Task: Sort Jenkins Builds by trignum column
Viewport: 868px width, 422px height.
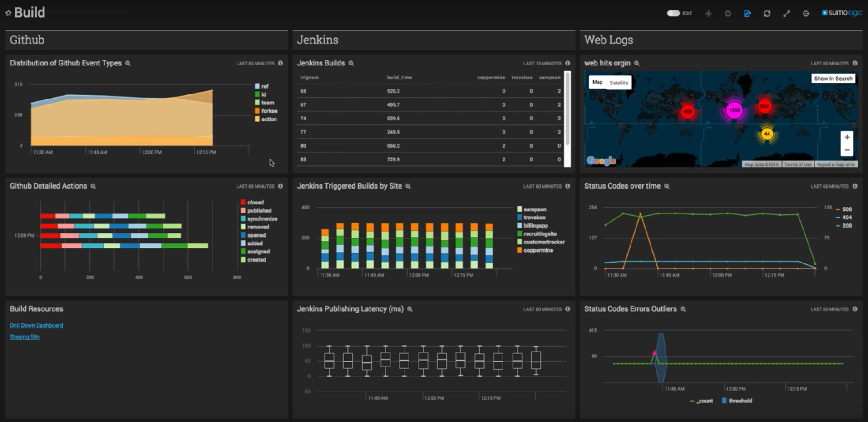Action: (309, 78)
